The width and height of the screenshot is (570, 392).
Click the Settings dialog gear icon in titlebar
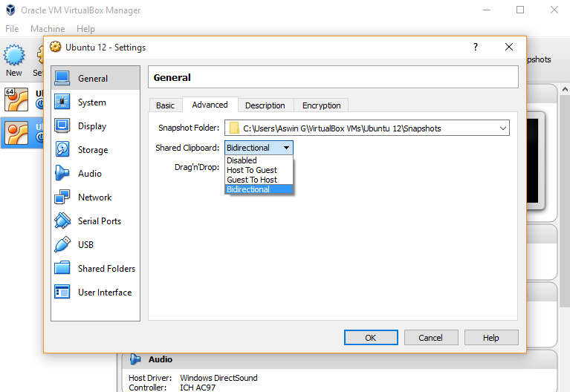click(55, 47)
